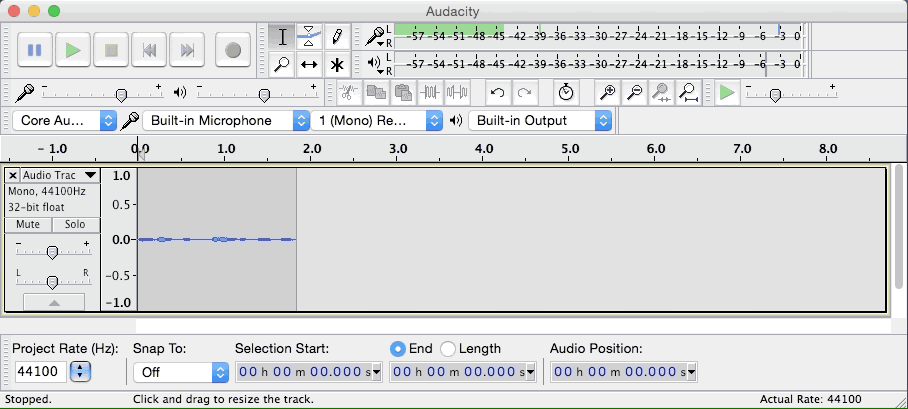Click the Project Rate input field
908x409 pixels.
click(x=41, y=371)
